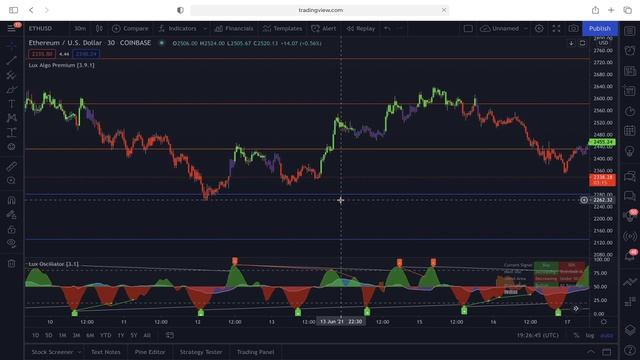Open the help question mark icon

(630, 350)
